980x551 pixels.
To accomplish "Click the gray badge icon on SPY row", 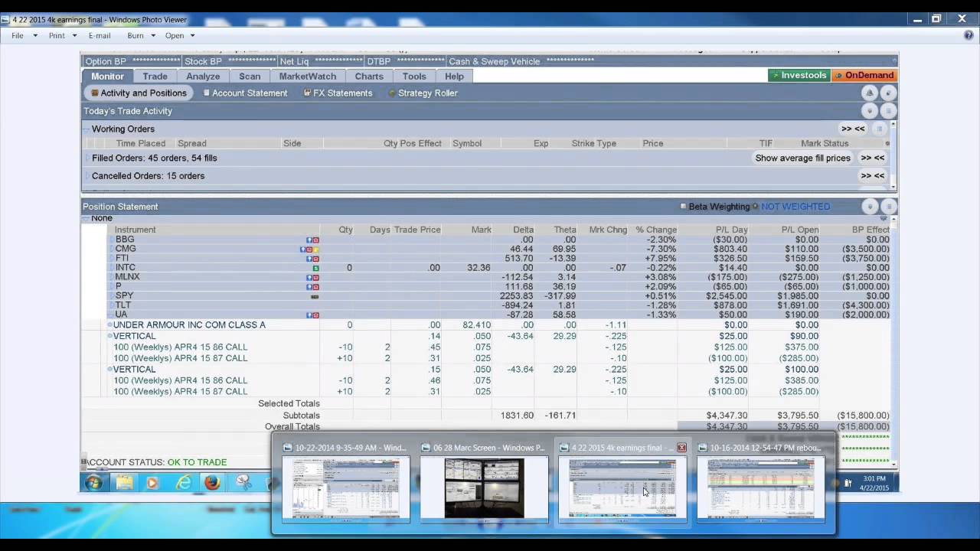I will pyautogui.click(x=315, y=296).
